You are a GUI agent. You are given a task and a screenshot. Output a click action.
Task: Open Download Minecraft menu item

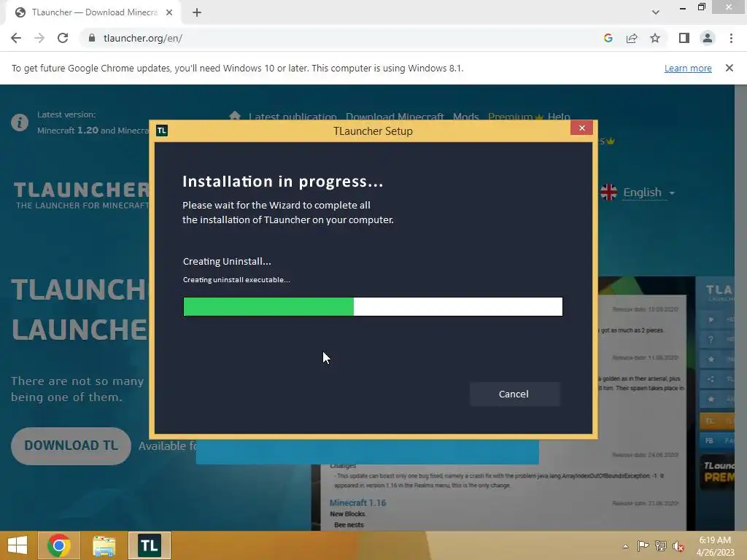pos(395,116)
